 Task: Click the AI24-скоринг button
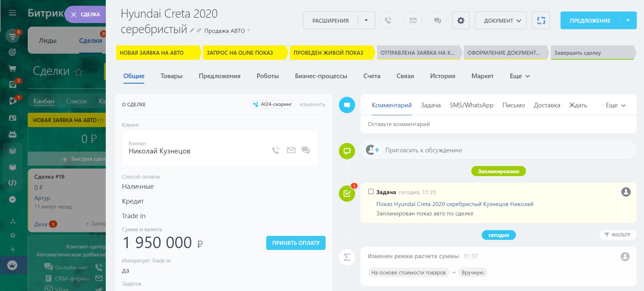(273, 104)
